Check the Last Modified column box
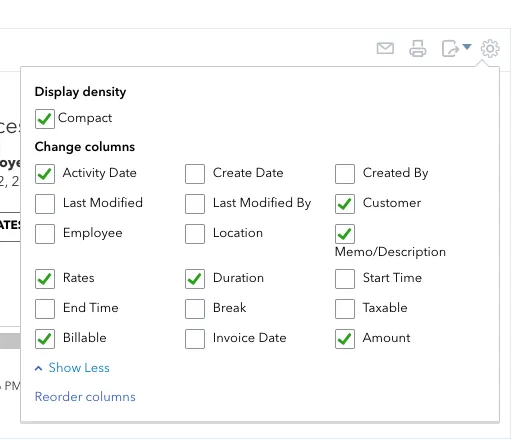Viewport: 520px width, 439px height. [x=45, y=204]
